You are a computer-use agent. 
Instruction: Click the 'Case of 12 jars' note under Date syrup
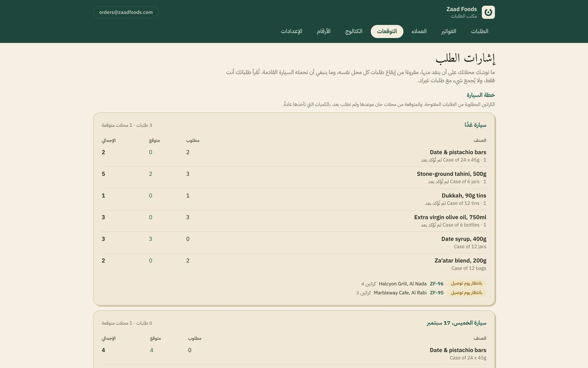coord(470,247)
